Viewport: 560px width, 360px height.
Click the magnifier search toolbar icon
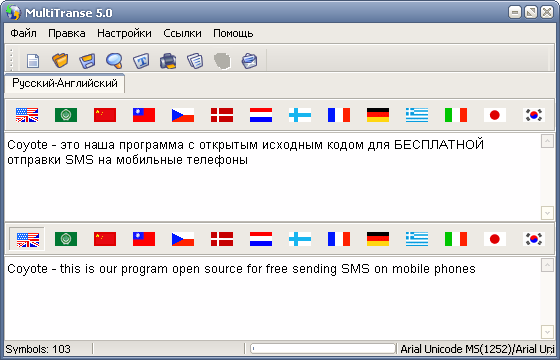114,61
